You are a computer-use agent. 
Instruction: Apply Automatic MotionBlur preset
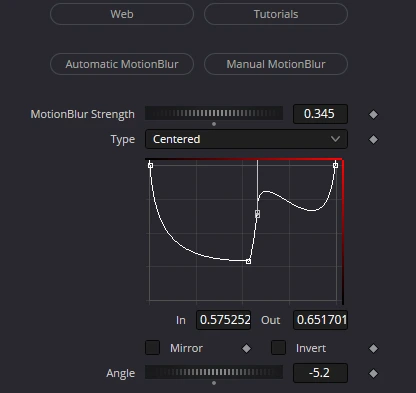pyautogui.click(x=122, y=64)
